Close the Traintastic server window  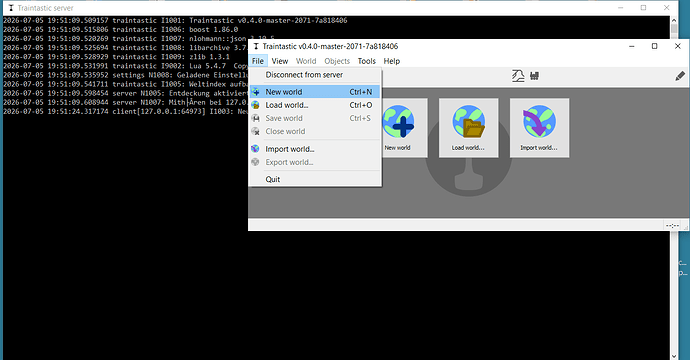coord(666,8)
